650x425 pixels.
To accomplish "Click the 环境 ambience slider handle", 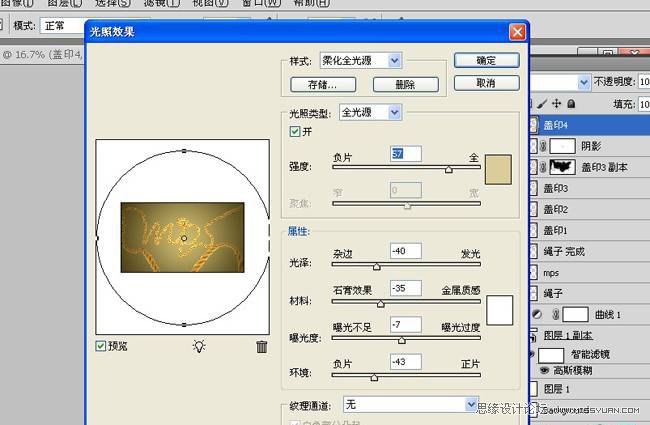I will [x=374, y=377].
